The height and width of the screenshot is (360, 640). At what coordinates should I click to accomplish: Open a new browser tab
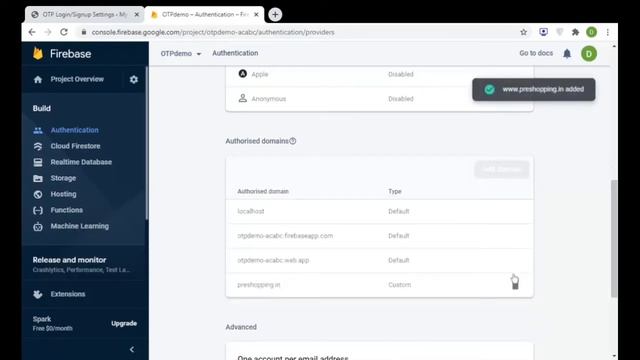pyautogui.click(x=275, y=15)
